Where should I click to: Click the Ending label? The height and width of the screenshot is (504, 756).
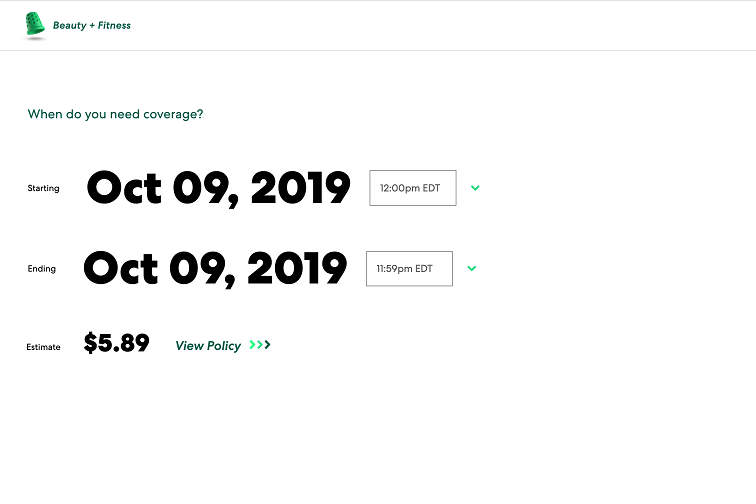tap(41, 269)
